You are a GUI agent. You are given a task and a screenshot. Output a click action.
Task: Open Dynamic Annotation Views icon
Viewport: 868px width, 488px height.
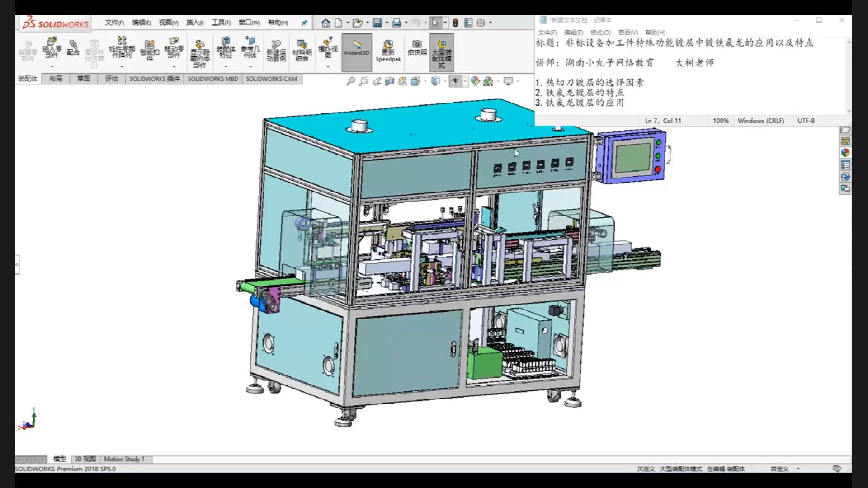pos(402,81)
